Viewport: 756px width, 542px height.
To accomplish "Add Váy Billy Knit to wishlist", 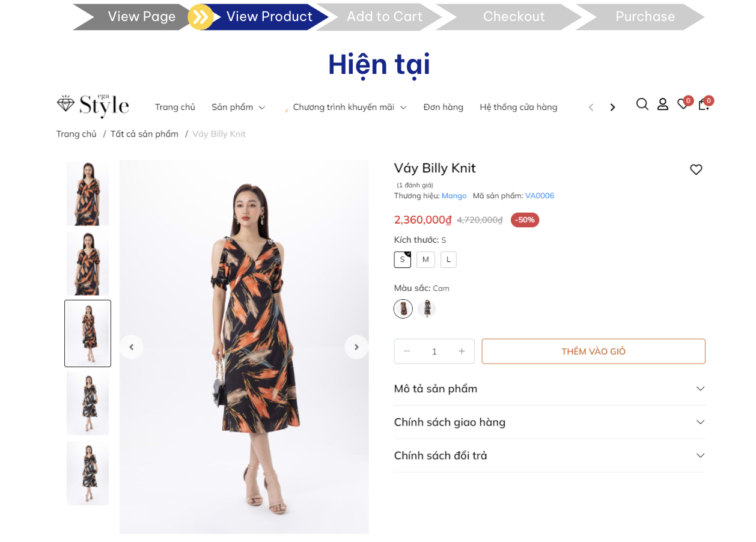I will click(696, 170).
